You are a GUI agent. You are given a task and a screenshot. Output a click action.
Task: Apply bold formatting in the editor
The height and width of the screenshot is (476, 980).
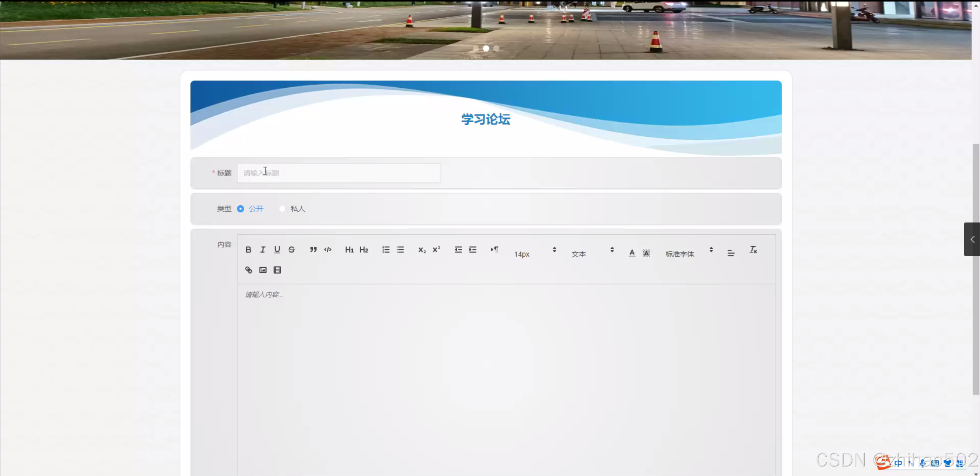coord(248,249)
